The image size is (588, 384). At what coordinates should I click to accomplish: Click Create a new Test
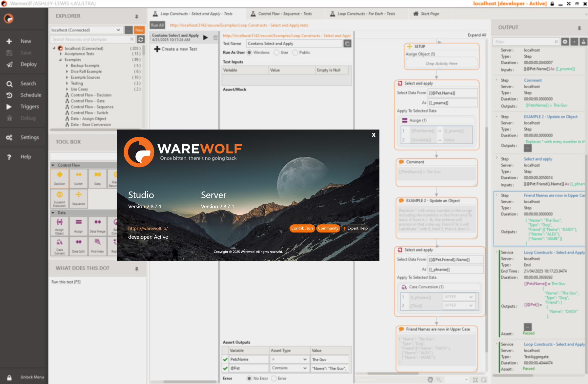point(175,49)
